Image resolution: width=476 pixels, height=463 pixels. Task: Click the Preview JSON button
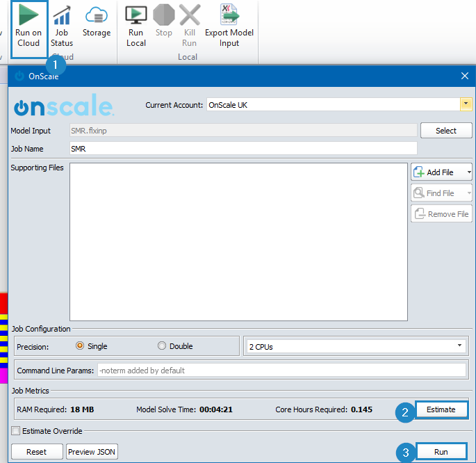92,451
